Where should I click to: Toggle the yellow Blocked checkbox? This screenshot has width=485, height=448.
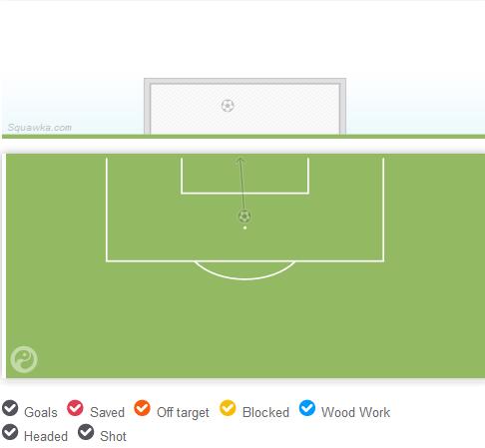click(x=228, y=408)
